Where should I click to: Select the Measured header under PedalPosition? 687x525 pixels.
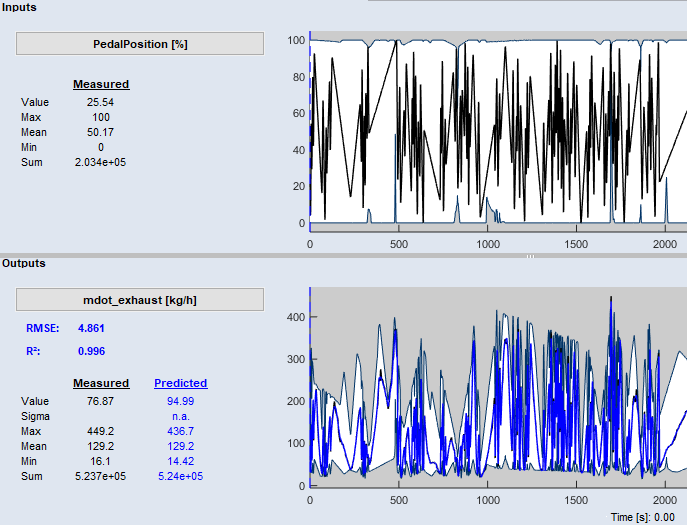tap(101, 84)
